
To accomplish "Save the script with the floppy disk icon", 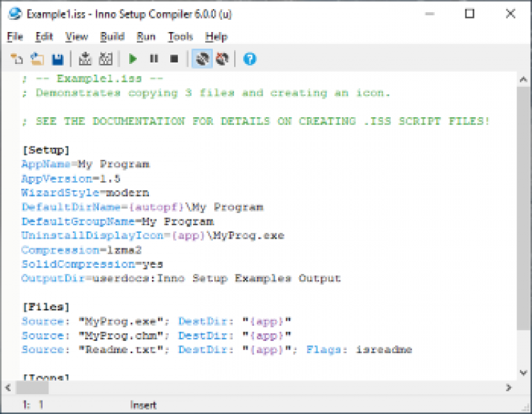I will [57, 59].
